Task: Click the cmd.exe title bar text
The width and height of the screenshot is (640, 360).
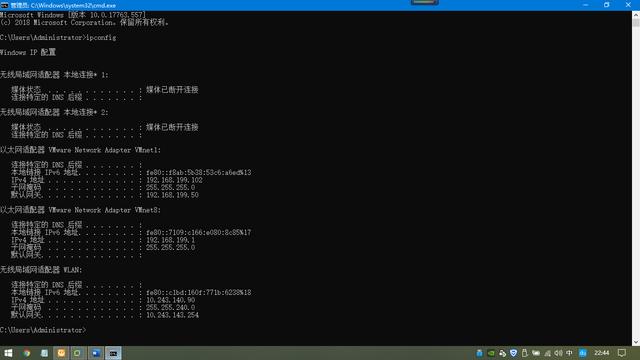Action: point(63,5)
